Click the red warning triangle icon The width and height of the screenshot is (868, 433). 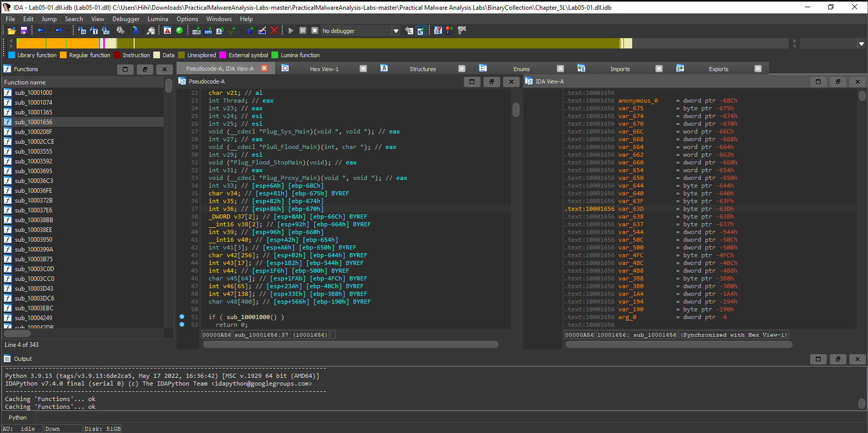click(168, 31)
